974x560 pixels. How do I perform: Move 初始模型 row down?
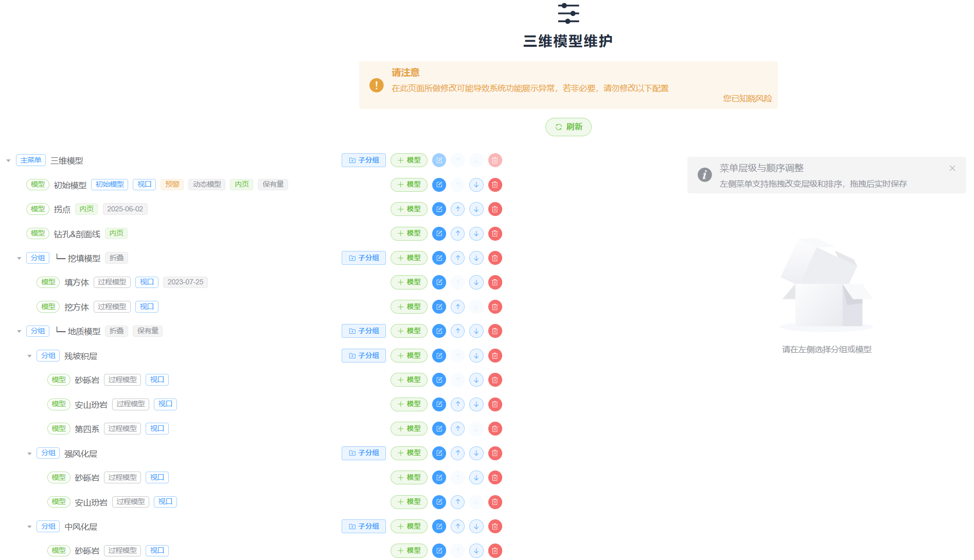tap(476, 185)
